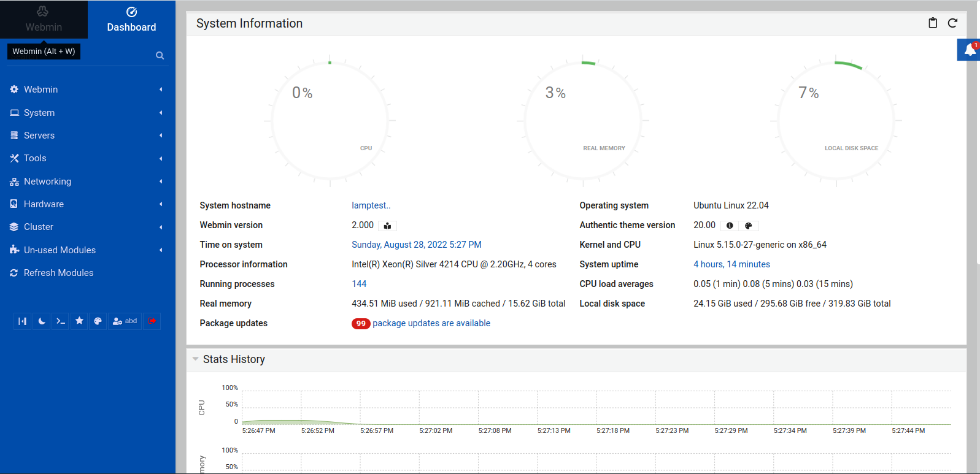Click the Processor information value text
Viewport: 980px width, 474px height.
(x=454, y=264)
